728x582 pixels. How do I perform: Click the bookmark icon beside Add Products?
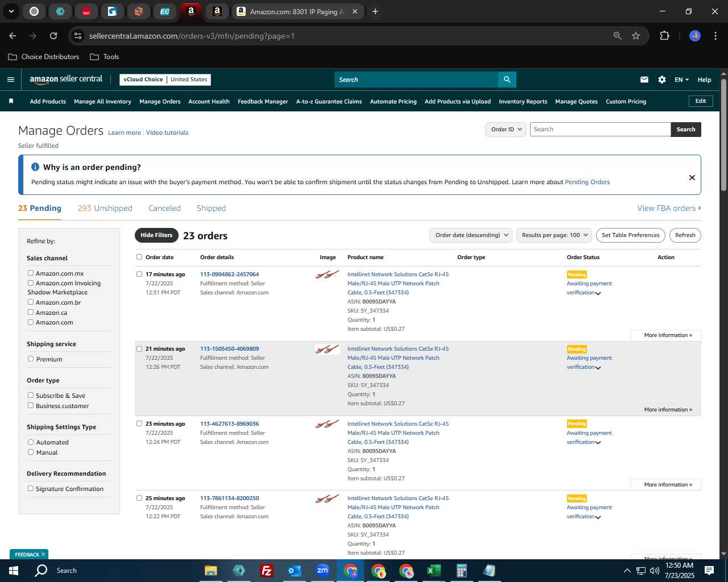click(x=11, y=101)
